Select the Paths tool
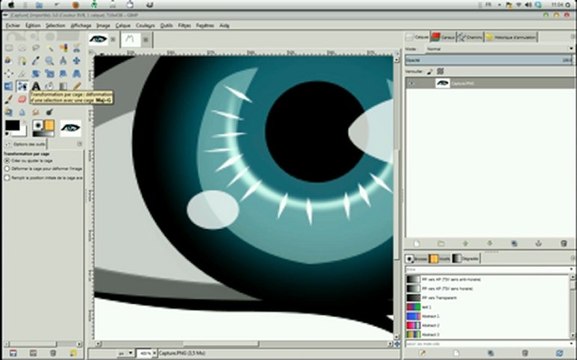The height and width of the screenshot is (360, 577). pyautogui.click(x=22, y=61)
